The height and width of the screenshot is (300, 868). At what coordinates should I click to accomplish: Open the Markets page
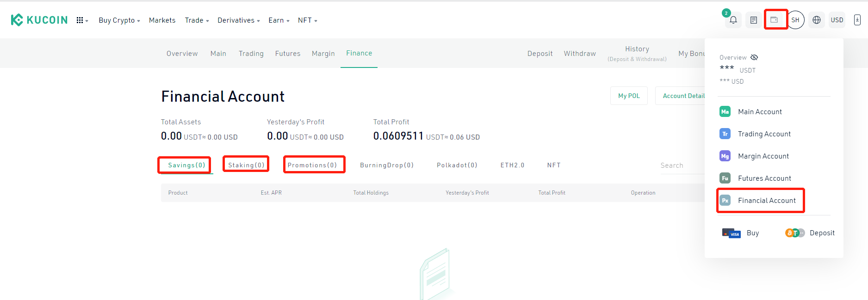162,20
